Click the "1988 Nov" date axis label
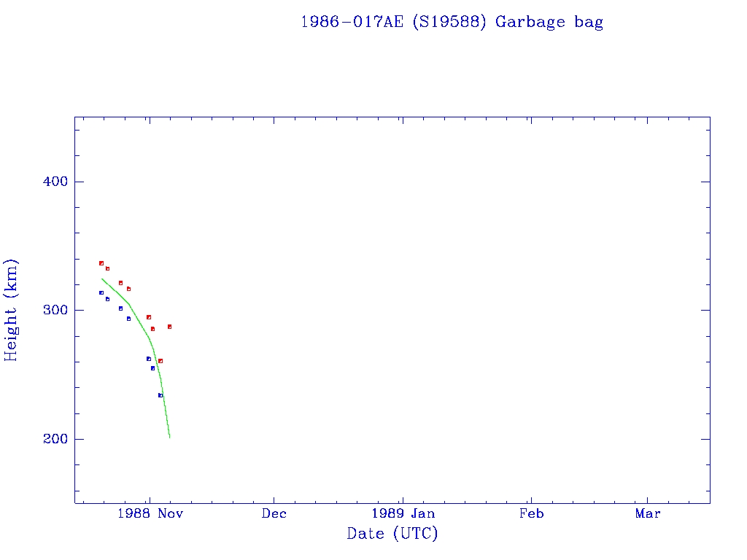Screen dimensions: 747x560 [149, 513]
